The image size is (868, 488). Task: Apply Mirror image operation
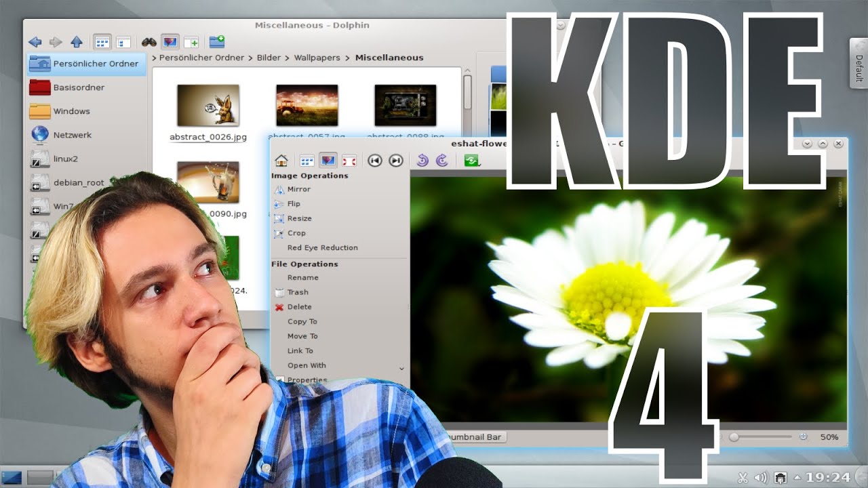[292, 189]
